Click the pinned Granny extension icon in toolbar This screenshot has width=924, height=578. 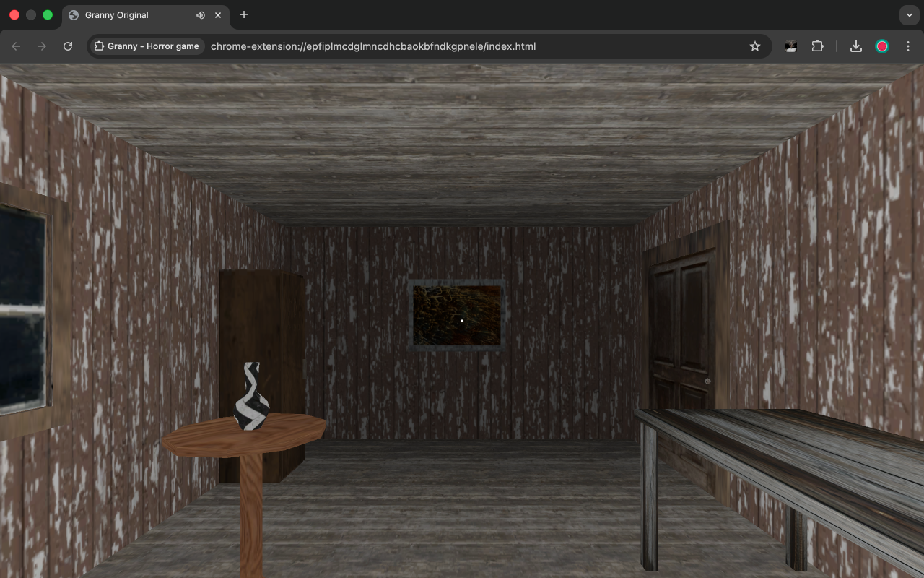791,46
